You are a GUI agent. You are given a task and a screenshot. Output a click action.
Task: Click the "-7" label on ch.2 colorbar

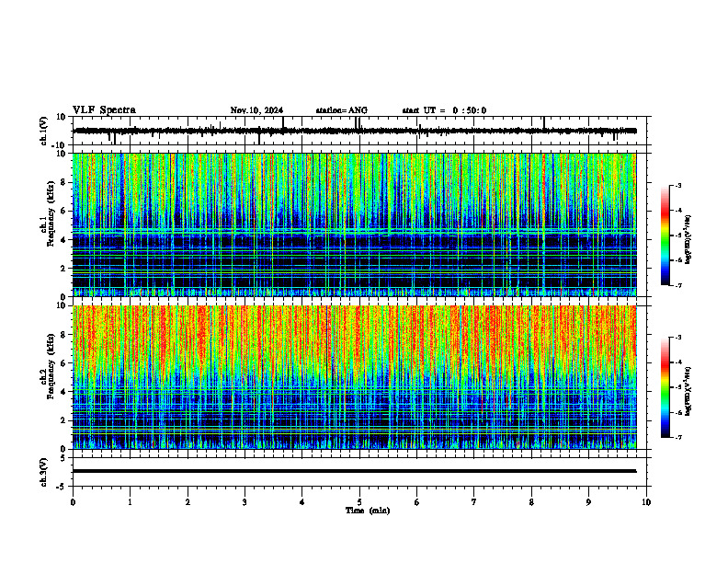[677, 437]
